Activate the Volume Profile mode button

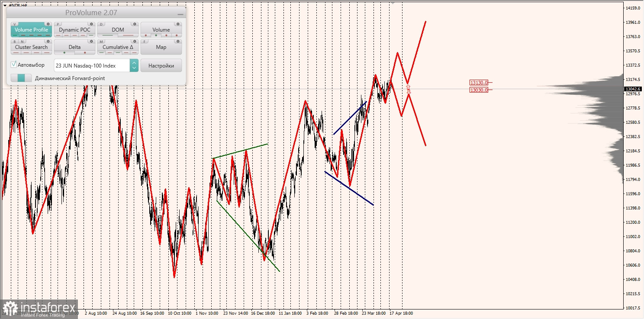[31, 29]
